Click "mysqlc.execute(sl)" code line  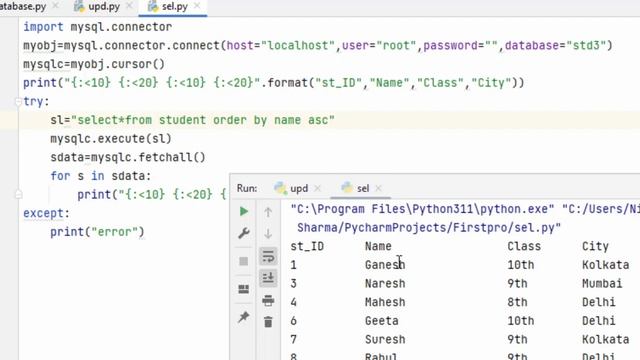(x=111, y=139)
